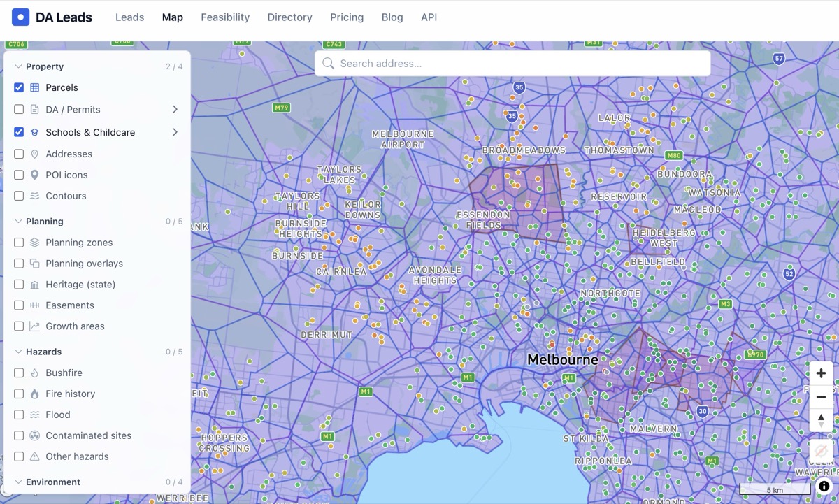This screenshot has width=839, height=504.
Task: Open the Leads nav tab
Action: 129,17
